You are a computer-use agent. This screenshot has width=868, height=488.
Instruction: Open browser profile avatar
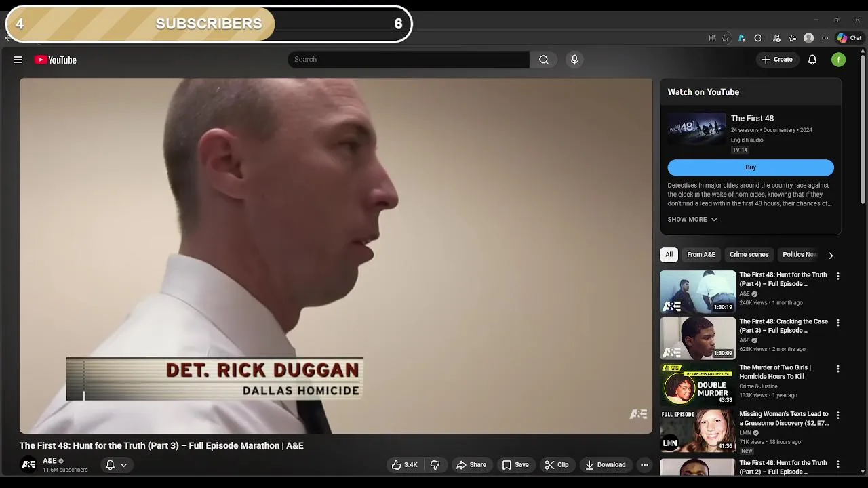808,38
